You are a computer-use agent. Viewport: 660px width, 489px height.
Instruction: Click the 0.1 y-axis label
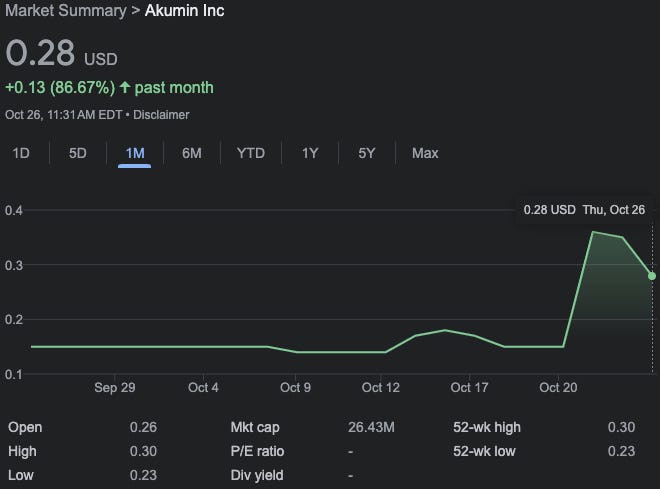14,374
